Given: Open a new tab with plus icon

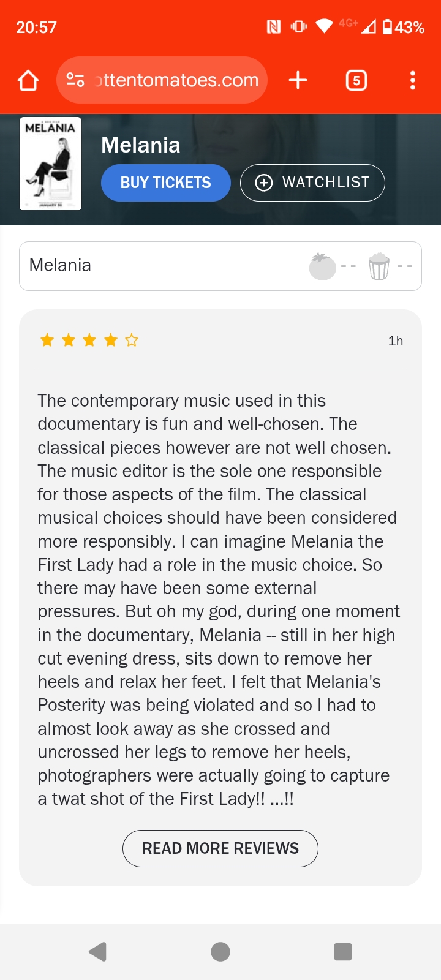Looking at the screenshot, I should click(298, 80).
